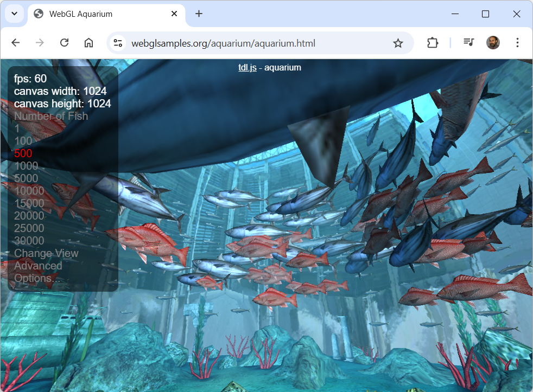Reload the aquarium page

click(64, 43)
